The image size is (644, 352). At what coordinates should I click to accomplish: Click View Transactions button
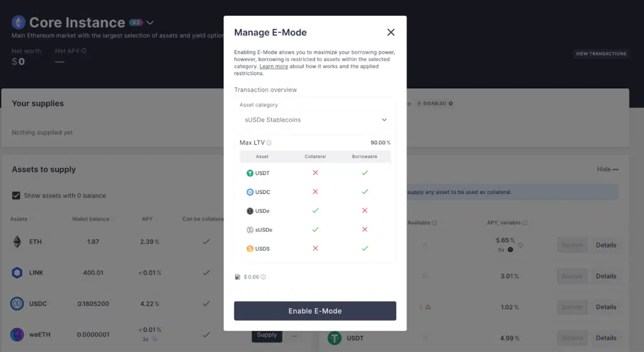(x=601, y=54)
